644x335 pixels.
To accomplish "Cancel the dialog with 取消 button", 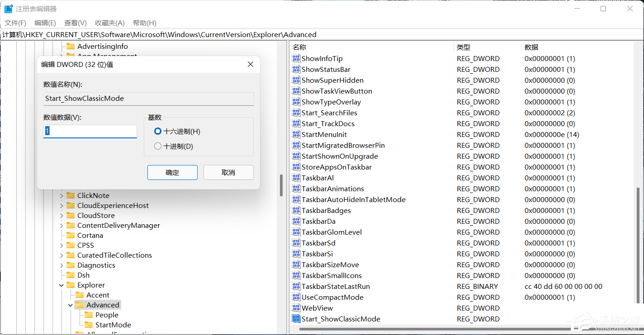I will click(228, 172).
